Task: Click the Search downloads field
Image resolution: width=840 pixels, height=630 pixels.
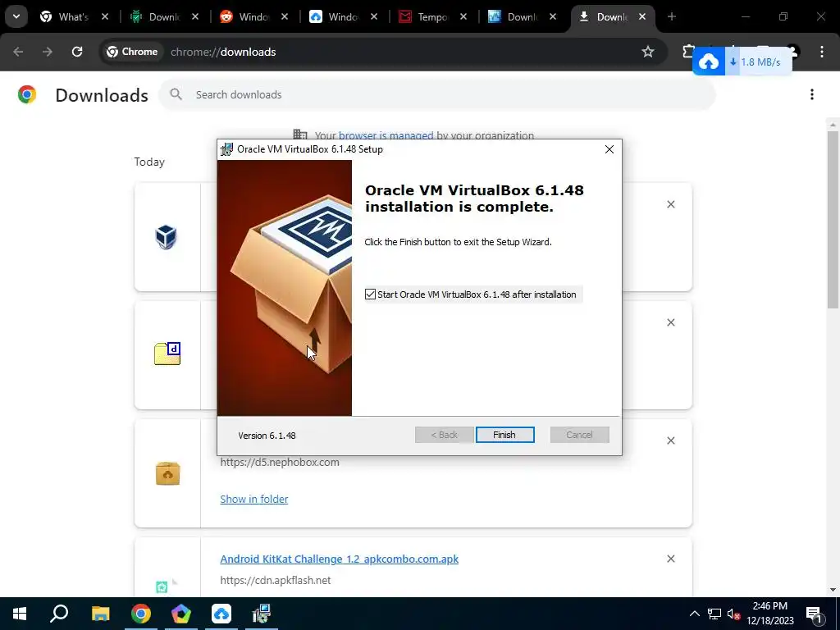Action: 436,95
